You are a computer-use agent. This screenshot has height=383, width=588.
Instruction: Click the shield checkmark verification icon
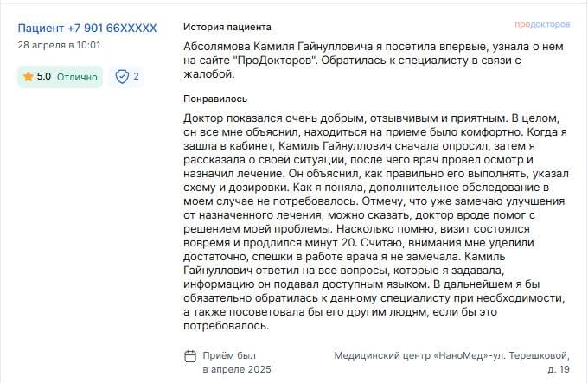[x=122, y=76]
